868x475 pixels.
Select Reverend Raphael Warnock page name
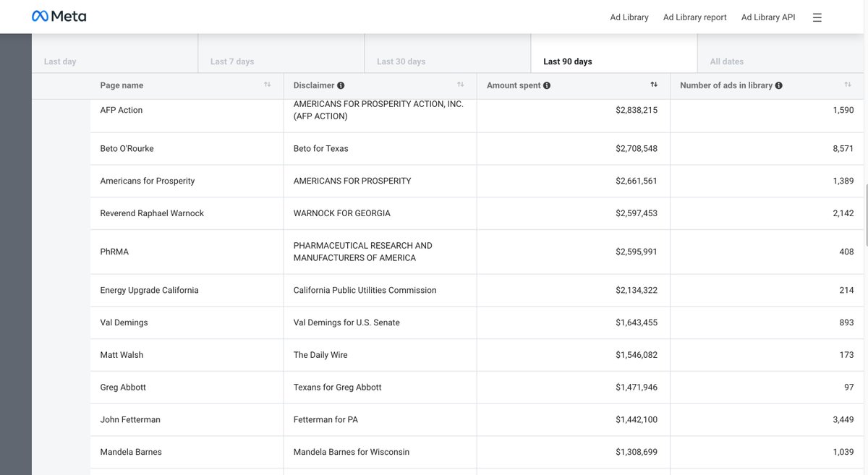[x=152, y=213]
